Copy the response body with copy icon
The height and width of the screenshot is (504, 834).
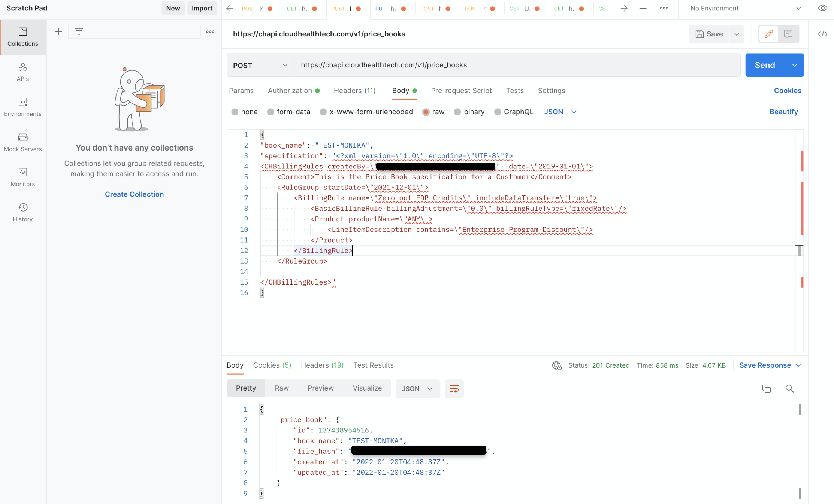tap(766, 389)
